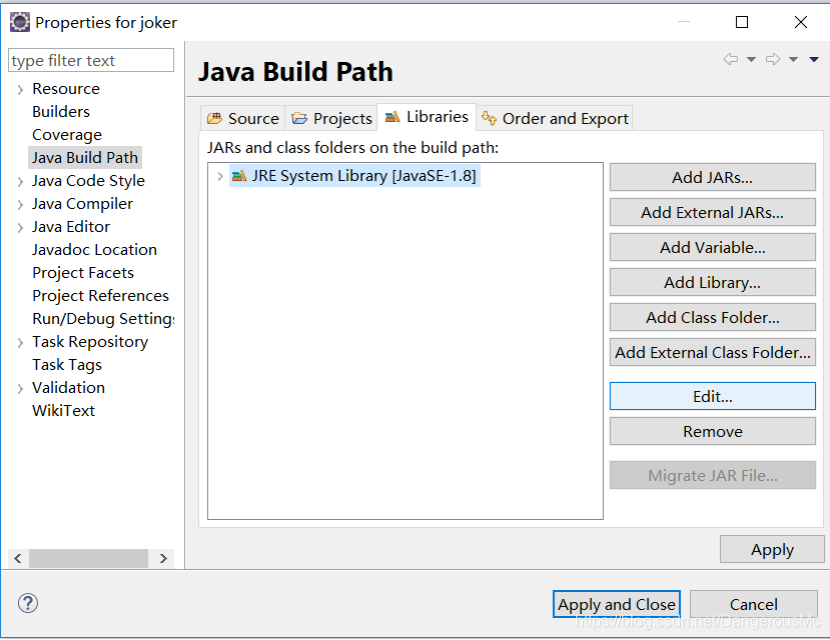The height and width of the screenshot is (640, 830).
Task: Click the Migrate JAR File... button
Action: coord(712,475)
